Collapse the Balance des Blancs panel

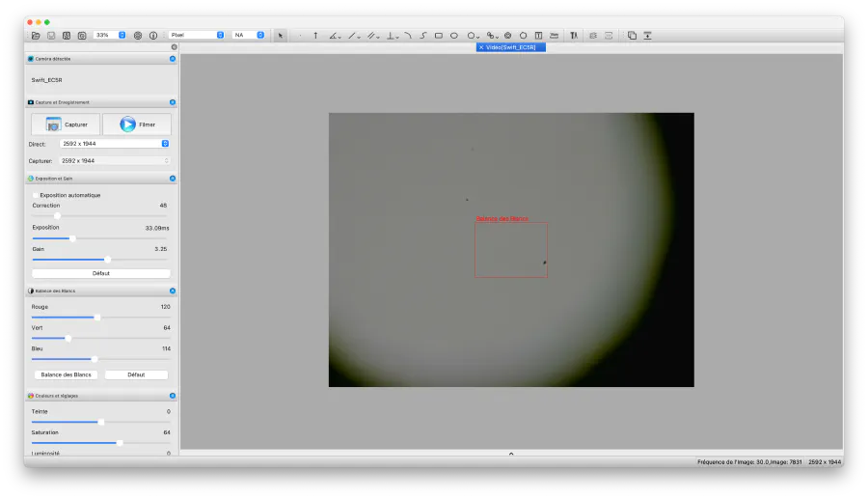(x=173, y=291)
